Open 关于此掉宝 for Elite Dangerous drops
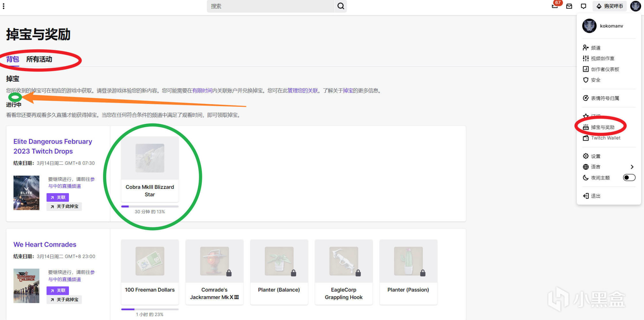 tap(64, 207)
